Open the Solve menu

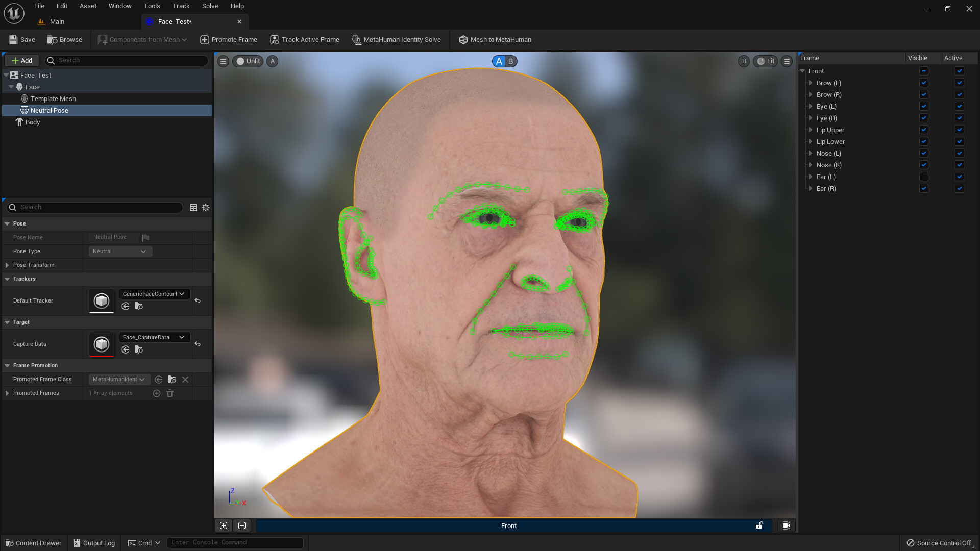(210, 6)
